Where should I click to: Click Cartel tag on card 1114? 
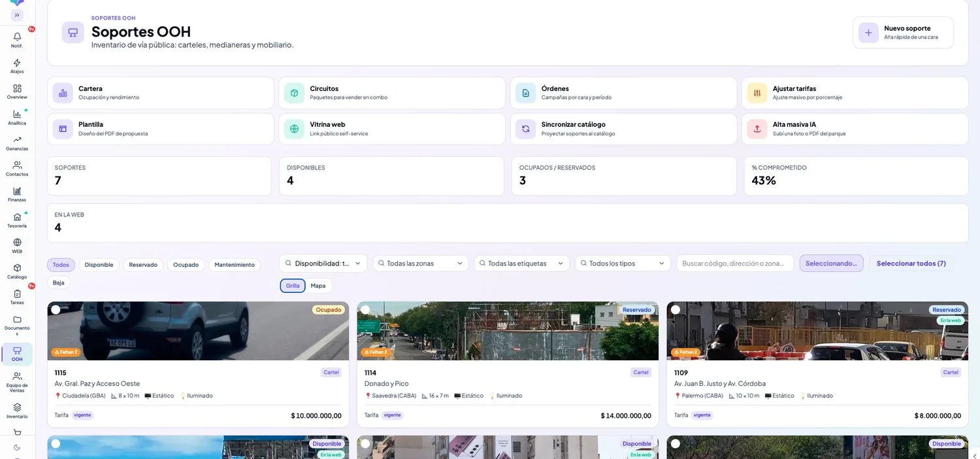pos(641,373)
